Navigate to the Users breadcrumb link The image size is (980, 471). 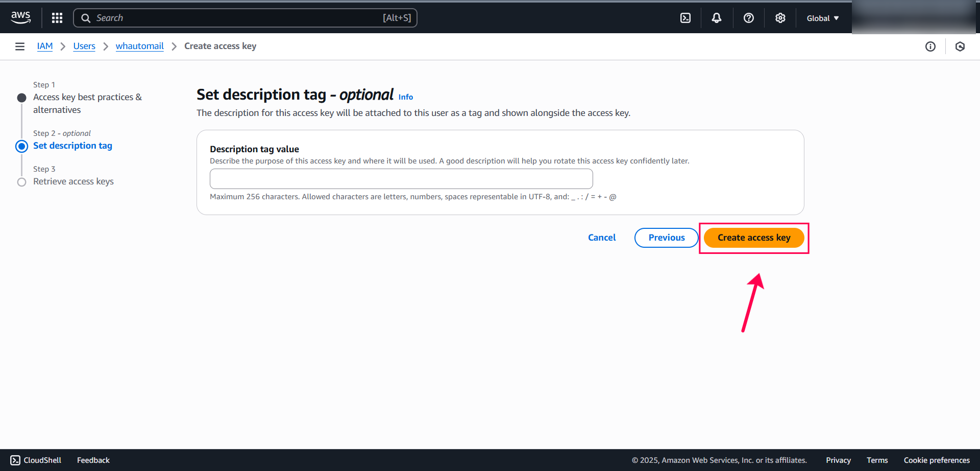[x=84, y=46]
